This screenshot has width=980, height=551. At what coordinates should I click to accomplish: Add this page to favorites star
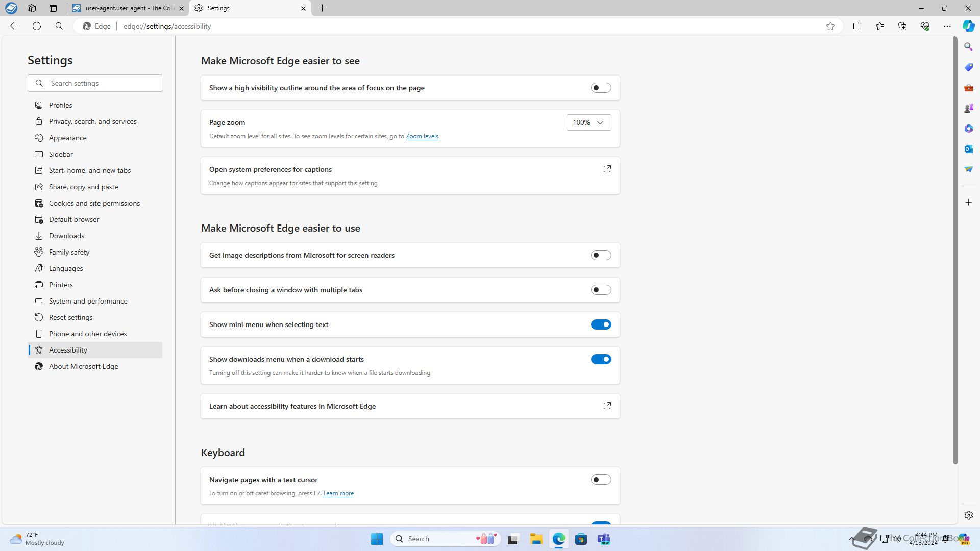pyautogui.click(x=830, y=26)
